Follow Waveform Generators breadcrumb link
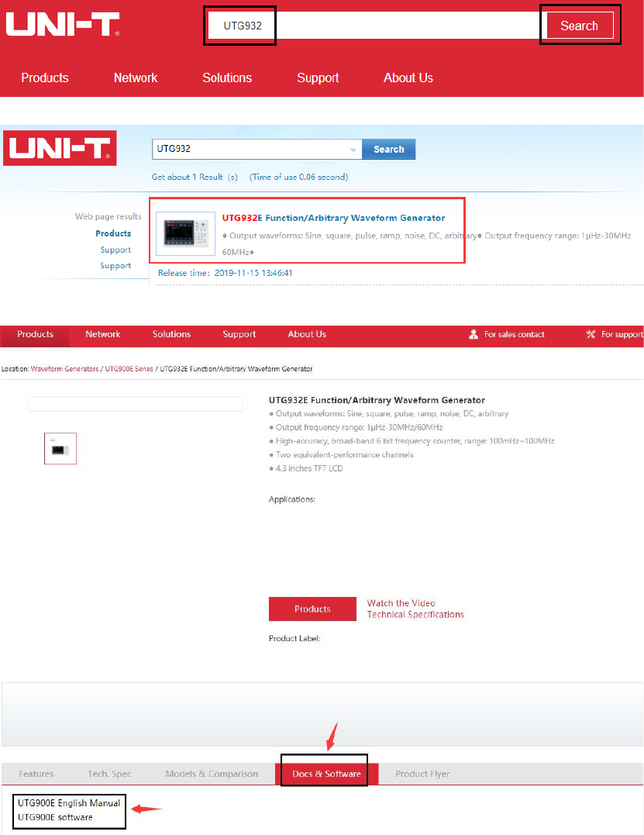This screenshot has height=835, width=644. pyautogui.click(x=64, y=368)
